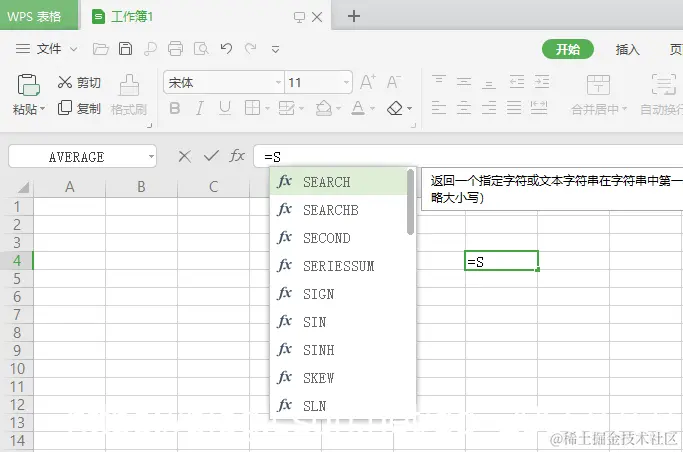
Task: Click in the formula bar showing =S
Action: (468, 156)
